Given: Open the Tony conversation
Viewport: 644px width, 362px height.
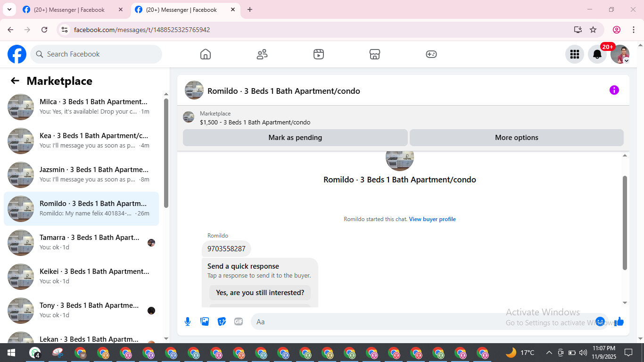Looking at the screenshot, I should [x=81, y=311].
